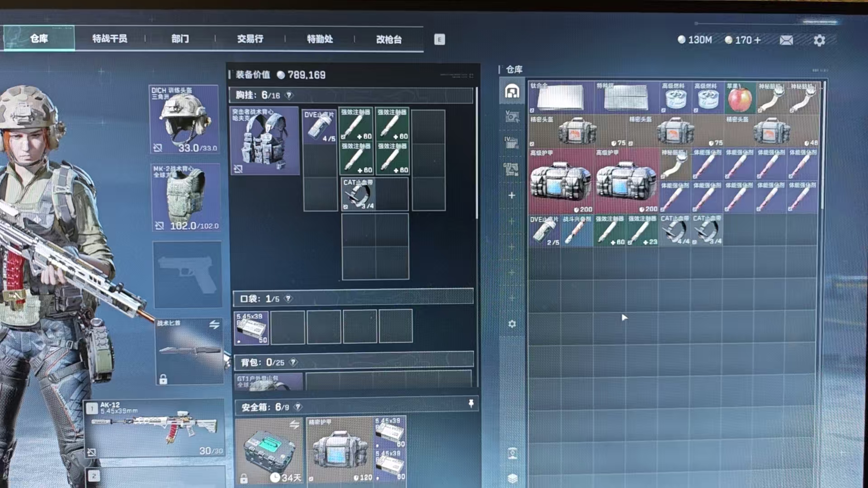Toggle the pin icon on 安全箱 panel

471,404
